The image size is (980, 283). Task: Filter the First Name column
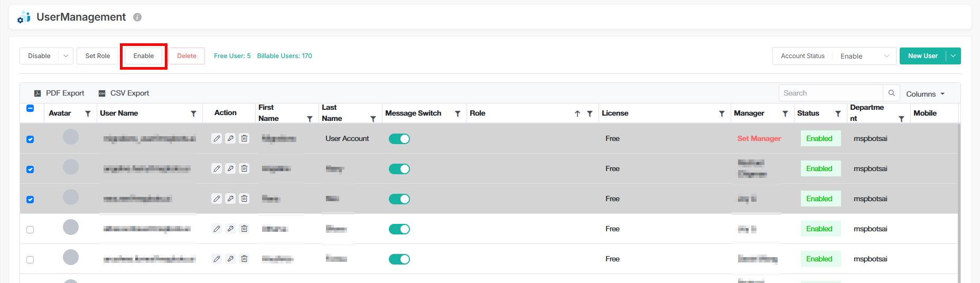click(310, 119)
